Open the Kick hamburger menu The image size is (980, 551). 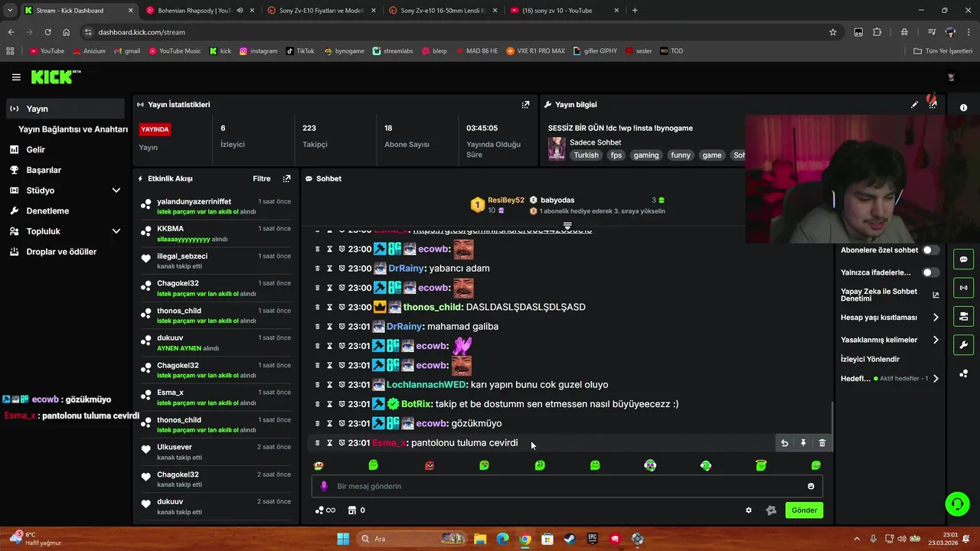[x=16, y=77]
